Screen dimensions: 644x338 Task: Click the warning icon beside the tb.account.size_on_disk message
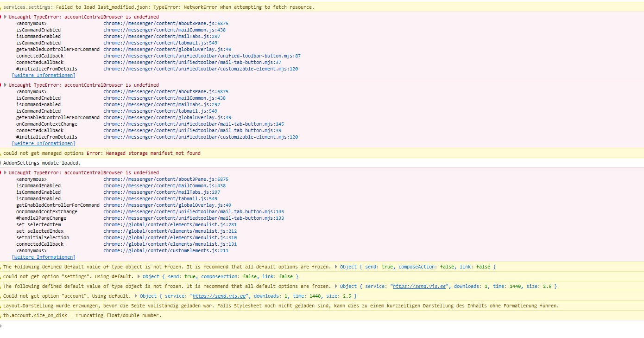(1, 315)
